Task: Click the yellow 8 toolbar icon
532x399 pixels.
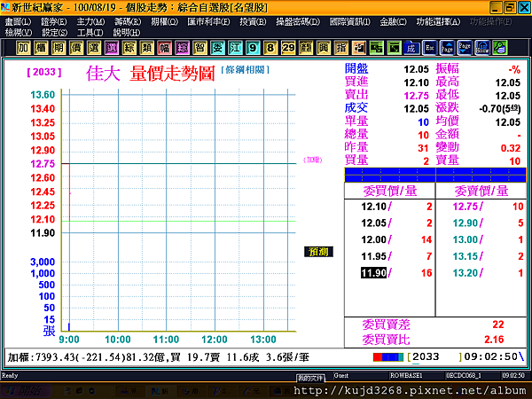Action: coord(270,48)
